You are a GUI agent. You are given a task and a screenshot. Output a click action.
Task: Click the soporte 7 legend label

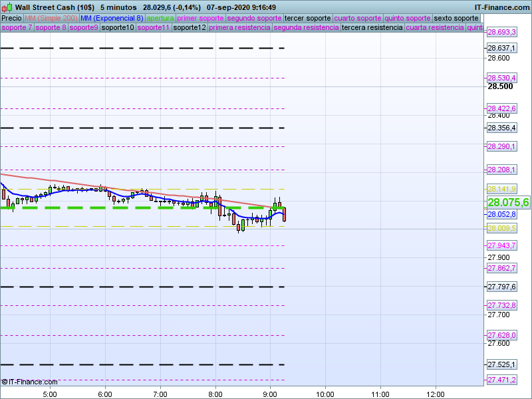pyautogui.click(x=17, y=27)
